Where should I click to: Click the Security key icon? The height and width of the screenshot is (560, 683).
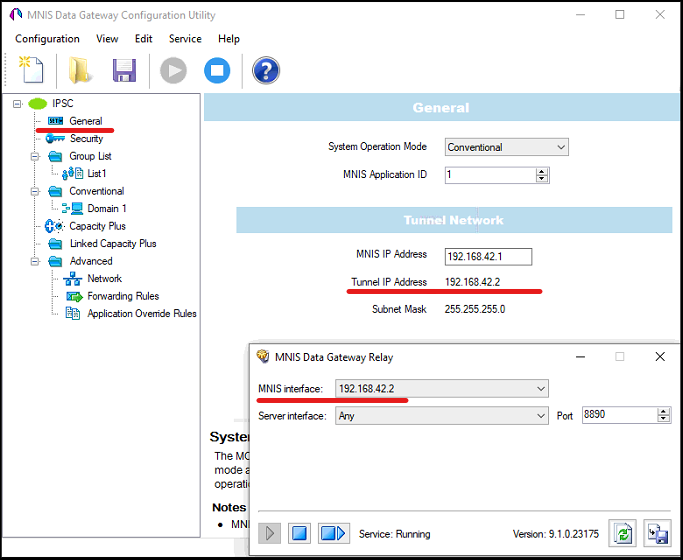(x=55, y=138)
